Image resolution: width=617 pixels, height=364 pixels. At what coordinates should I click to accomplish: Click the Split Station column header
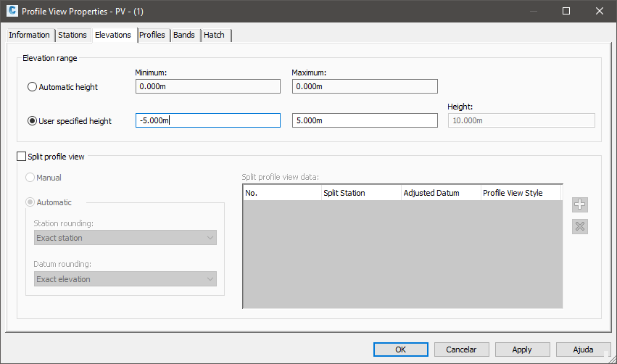pos(361,193)
